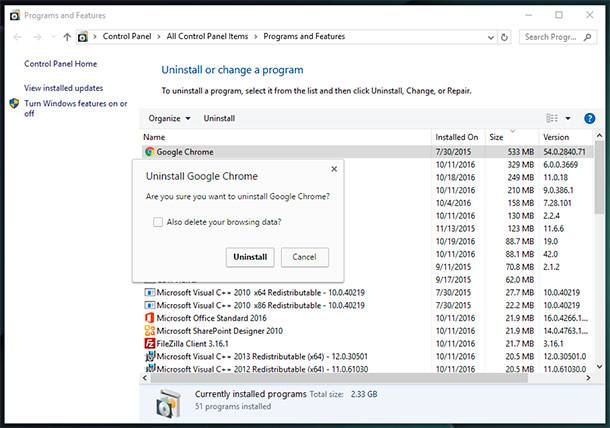This screenshot has height=428, width=610.
Task: Click the horizontal scrollbar right arrow
Action: [x=588, y=378]
